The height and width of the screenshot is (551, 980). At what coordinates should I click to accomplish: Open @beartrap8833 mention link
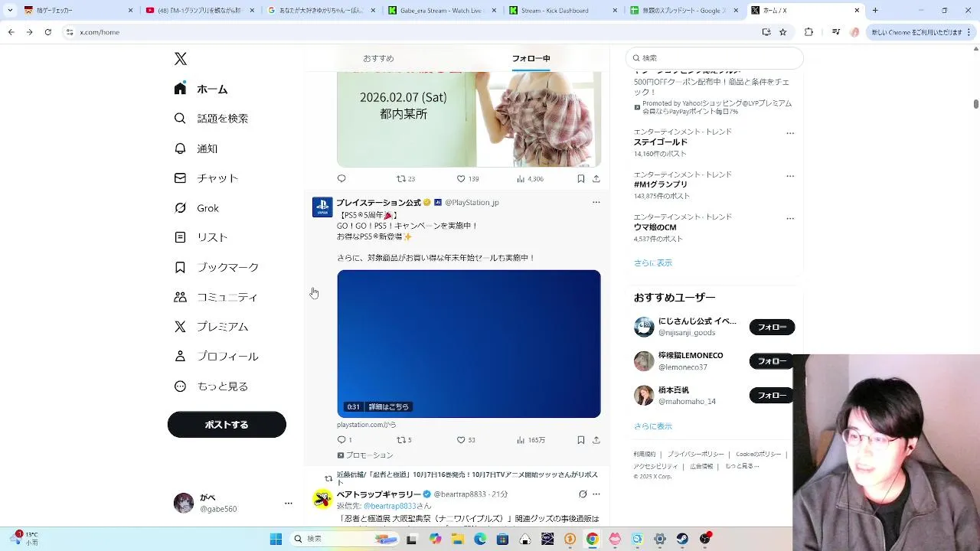pyautogui.click(x=390, y=506)
